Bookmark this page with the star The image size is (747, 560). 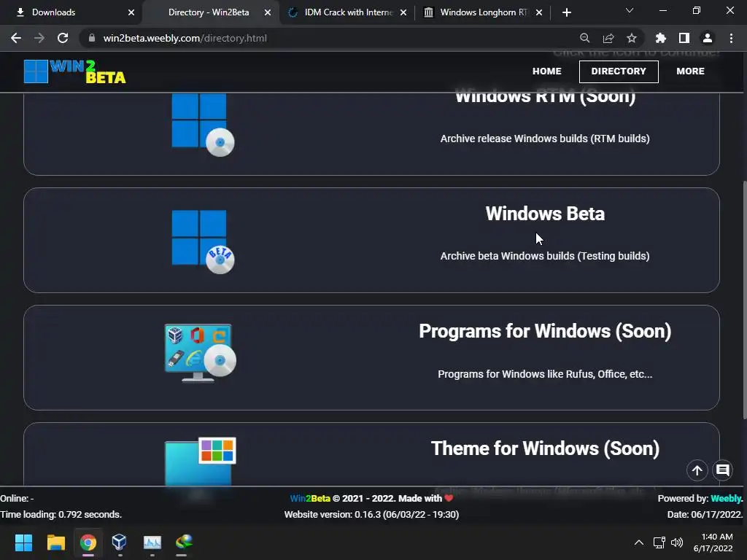(x=632, y=38)
